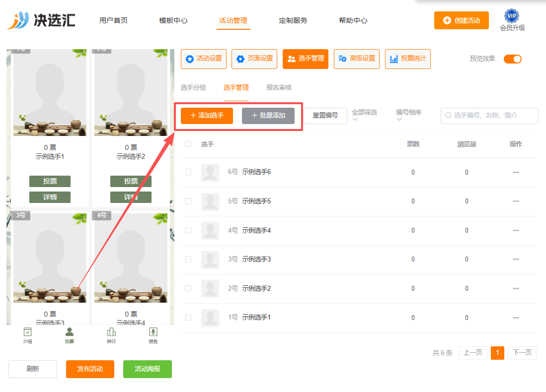
Task: Click the avatar of 4号 示例选手4
Action: (x=210, y=231)
